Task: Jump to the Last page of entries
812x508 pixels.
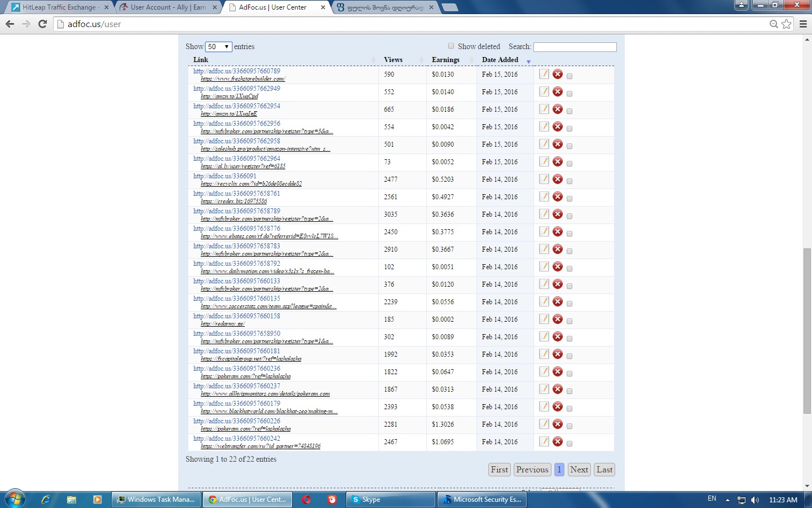Action: point(604,470)
